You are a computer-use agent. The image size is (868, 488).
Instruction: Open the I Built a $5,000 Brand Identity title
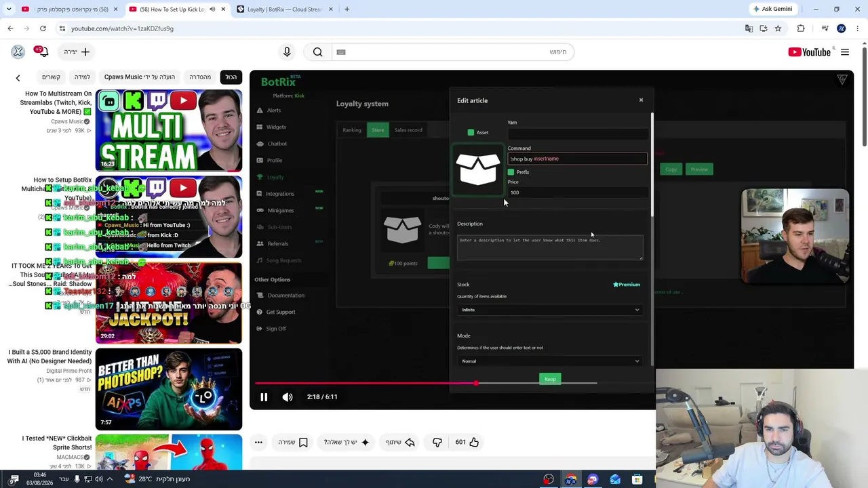click(50, 357)
